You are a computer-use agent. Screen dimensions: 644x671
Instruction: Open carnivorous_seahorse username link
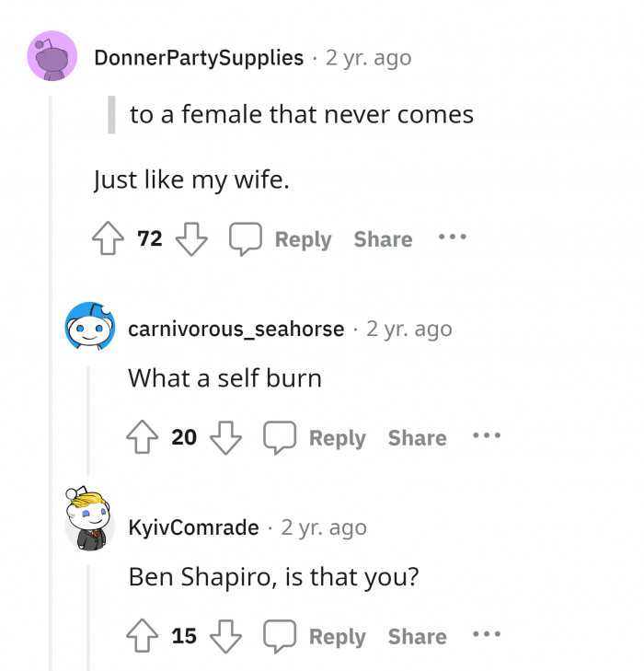(236, 329)
